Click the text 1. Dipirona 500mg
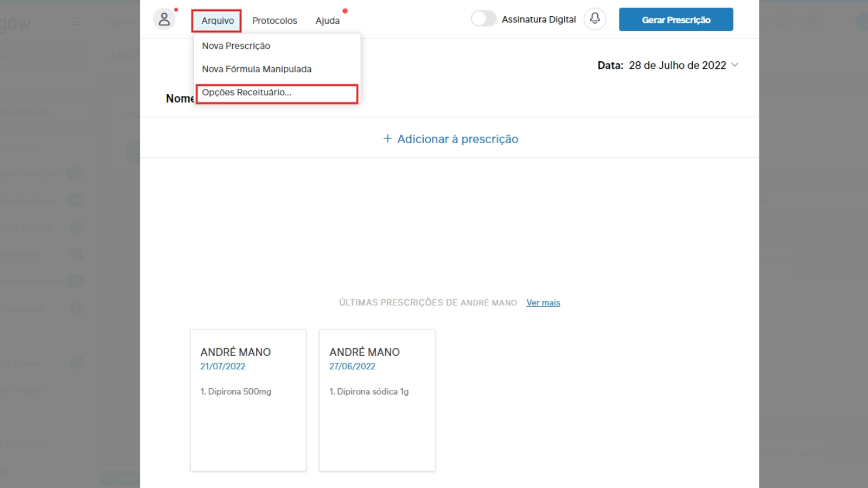 point(235,391)
